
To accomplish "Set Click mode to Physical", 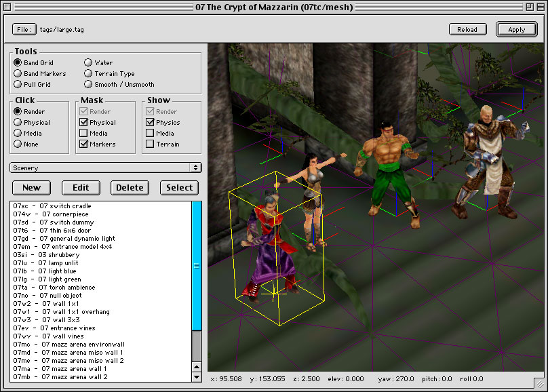I will coord(18,123).
